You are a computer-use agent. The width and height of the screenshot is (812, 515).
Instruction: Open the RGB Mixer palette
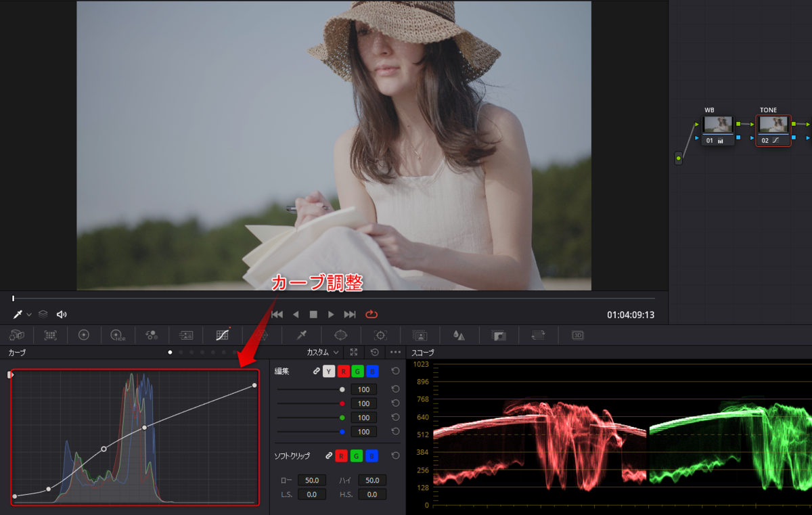152,335
